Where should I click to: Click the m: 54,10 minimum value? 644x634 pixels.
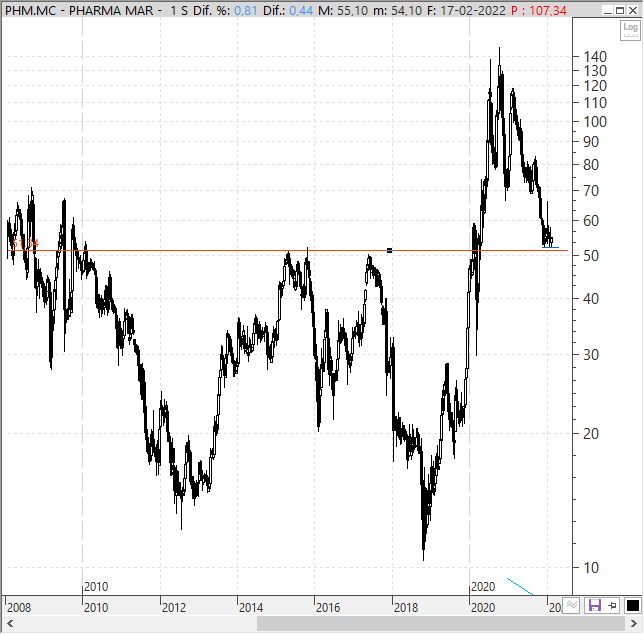[397, 10]
